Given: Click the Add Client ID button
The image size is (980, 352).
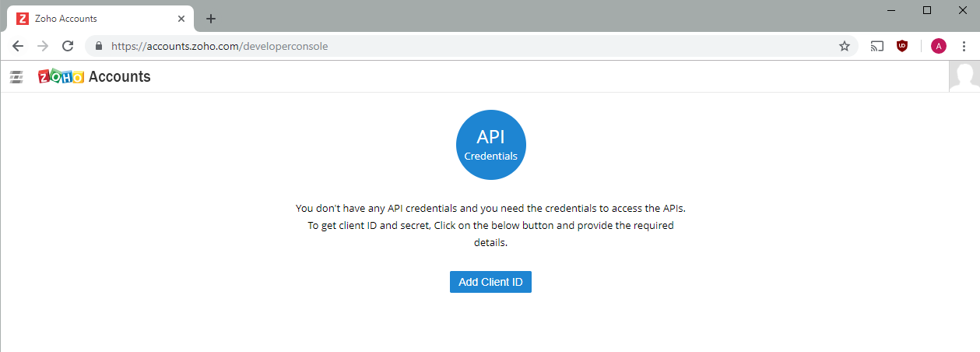Looking at the screenshot, I should coord(490,282).
